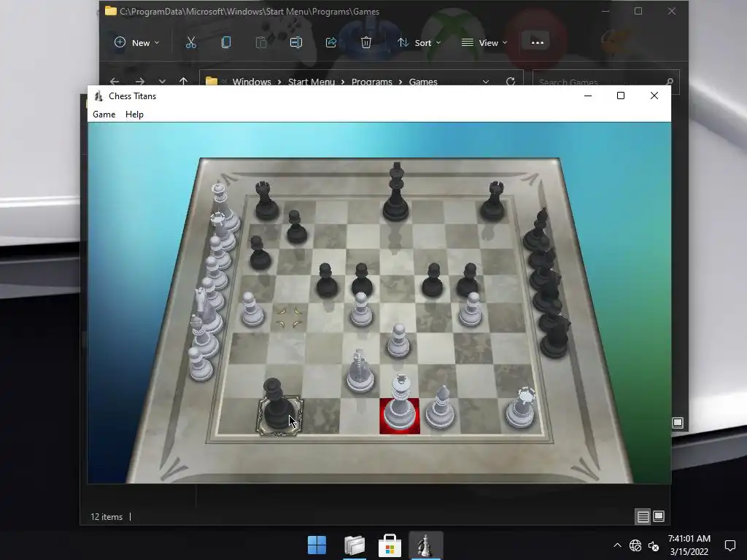Expand recent locations chevron in File Explorer
Image resolution: width=747 pixels, height=560 pixels.
pos(162,82)
